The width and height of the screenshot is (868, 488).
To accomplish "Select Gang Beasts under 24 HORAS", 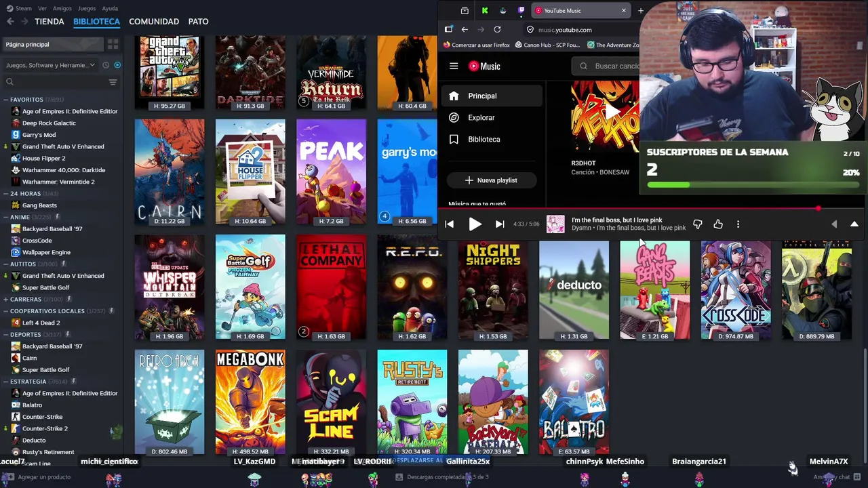I will coord(39,205).
